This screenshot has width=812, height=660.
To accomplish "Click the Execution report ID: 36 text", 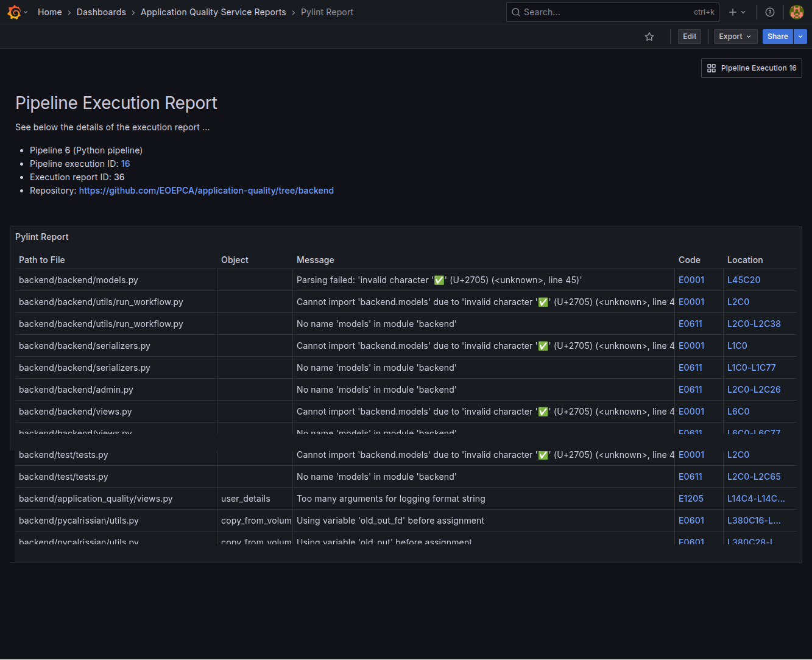I will point(77,177).
